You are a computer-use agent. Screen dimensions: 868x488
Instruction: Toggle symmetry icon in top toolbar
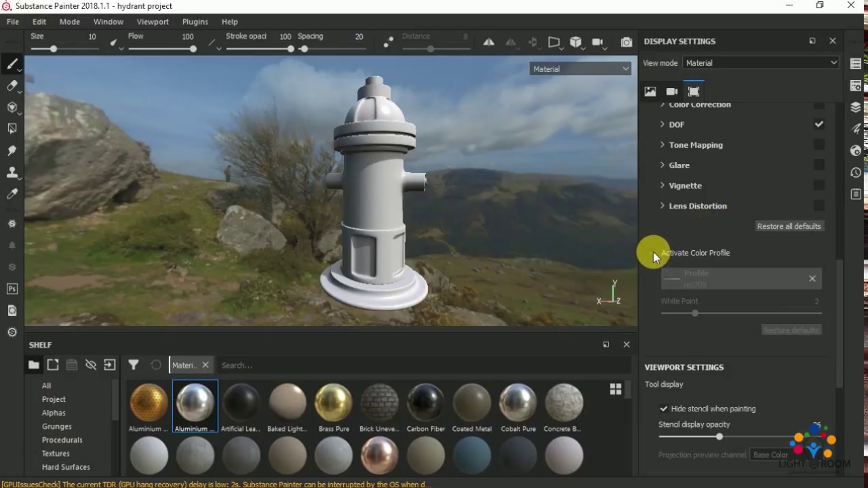click(489, 42)
